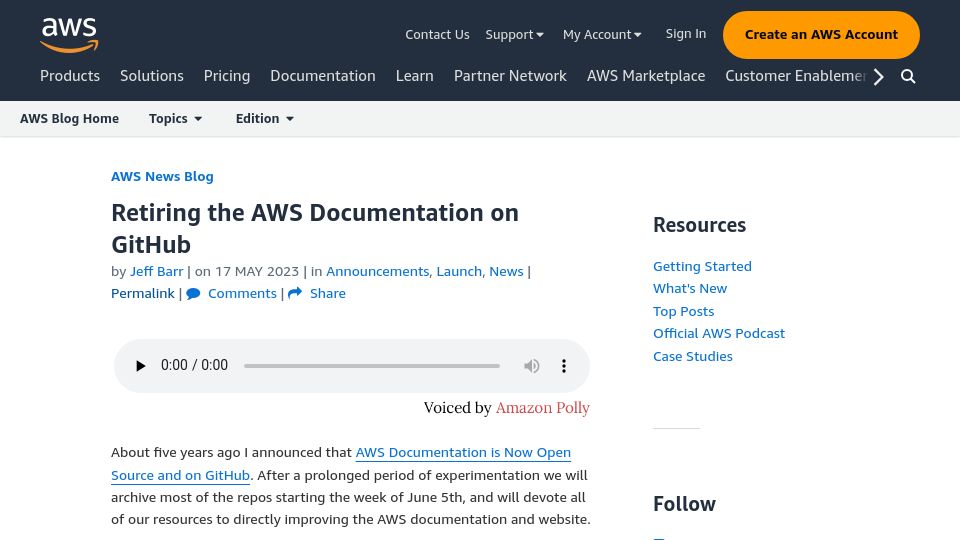Open the Amazon Polly link
The height and width of the screenshot is (540, 960).
[x=542, y=408]
